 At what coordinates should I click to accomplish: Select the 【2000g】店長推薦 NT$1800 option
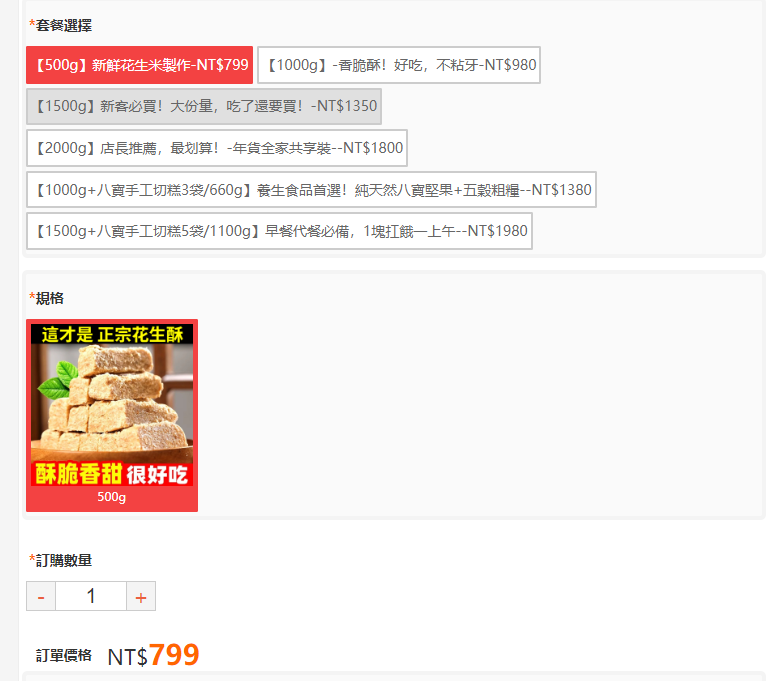217,148
